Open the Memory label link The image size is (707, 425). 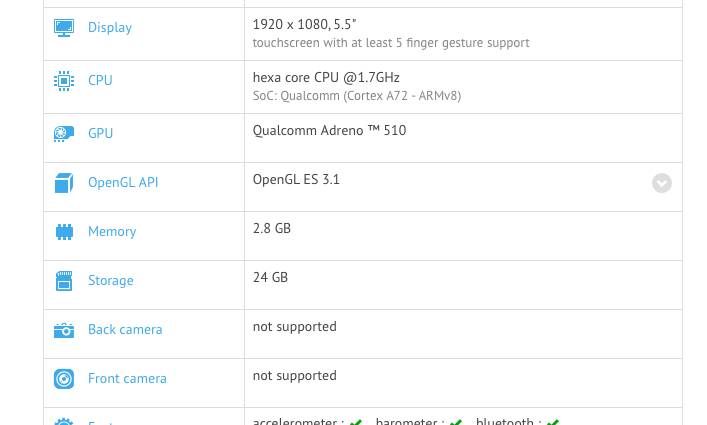(112, 232)
